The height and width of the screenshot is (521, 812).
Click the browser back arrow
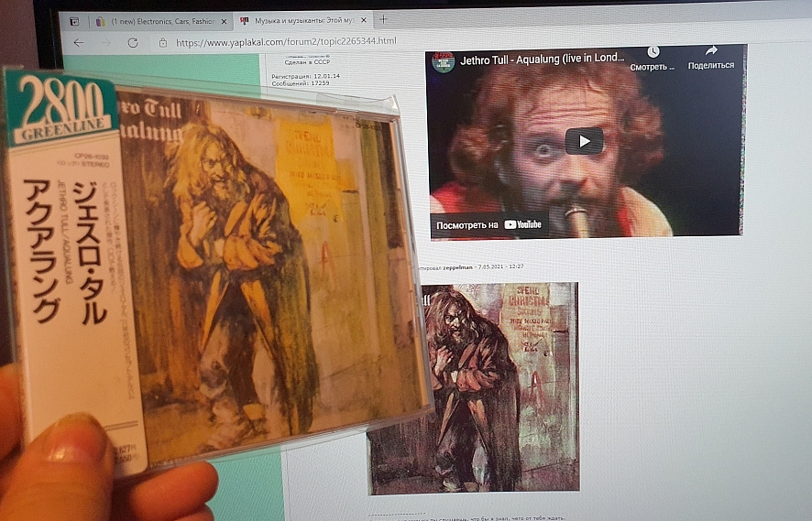click(79, 42)
